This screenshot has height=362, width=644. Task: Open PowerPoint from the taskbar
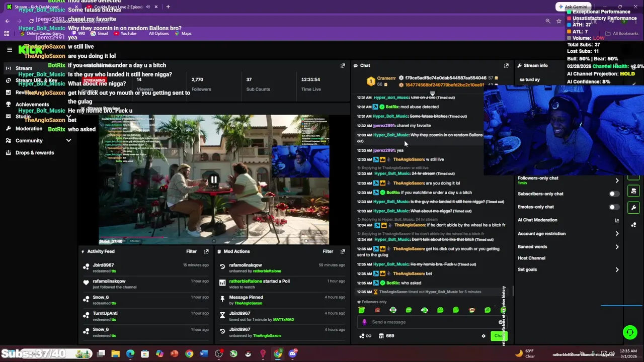tap(174, 354)
